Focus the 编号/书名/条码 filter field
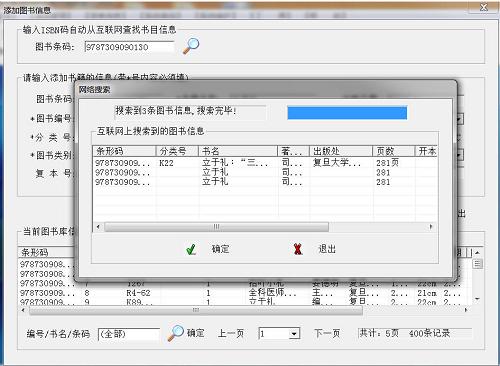The width and height of the screenshot is (500, 366). click(x=129, y=334)
